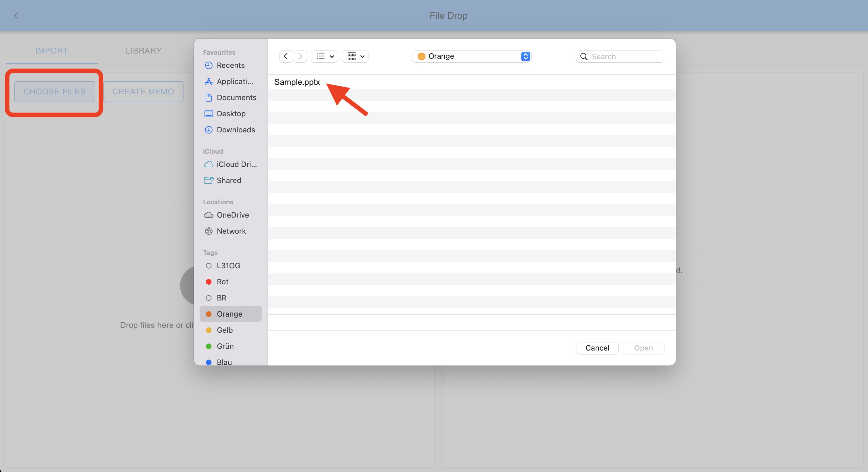This screenshot has width=868, height=472.
Task: Open the grouping options dropdown
Action: click(355, 56)
